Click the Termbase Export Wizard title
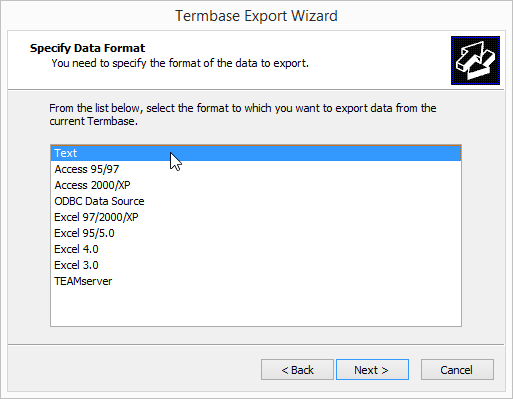 (256, 16)
